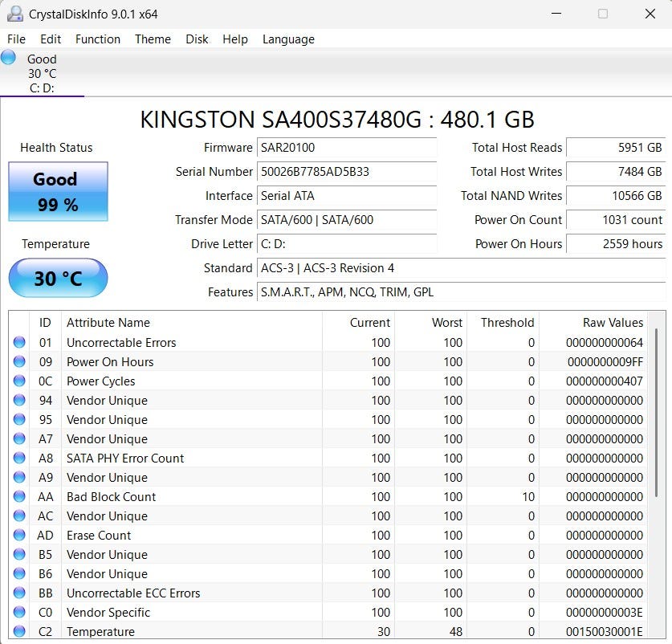Viewport: 672px width, 644px height.
Task: Click the Total NAND Writes value 10566 GB
Action: (x=616, y=195)
